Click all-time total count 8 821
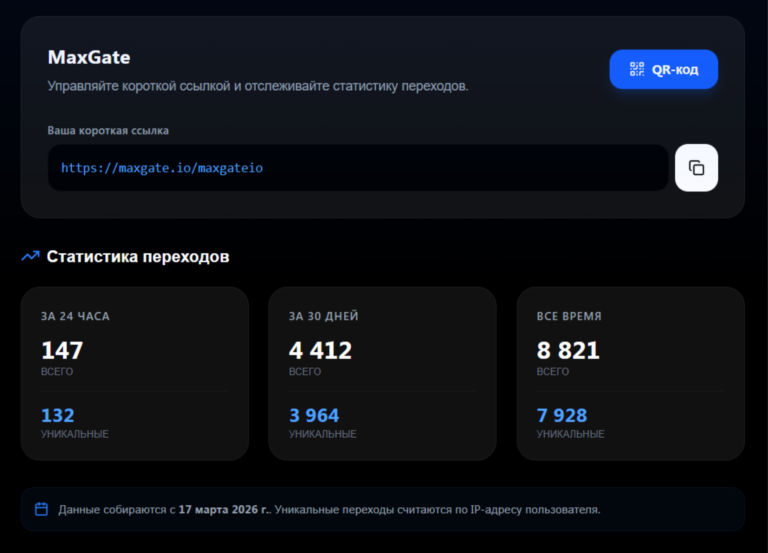Screen dimensions: 768x553 (x=568, y=350)
